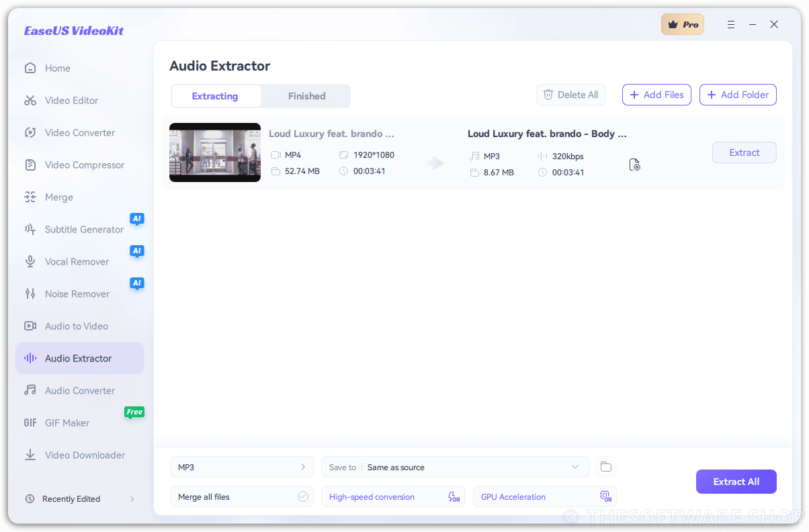Click the Recently Edited clock icon
Screen dimensions: 809x532
[30, 499]
